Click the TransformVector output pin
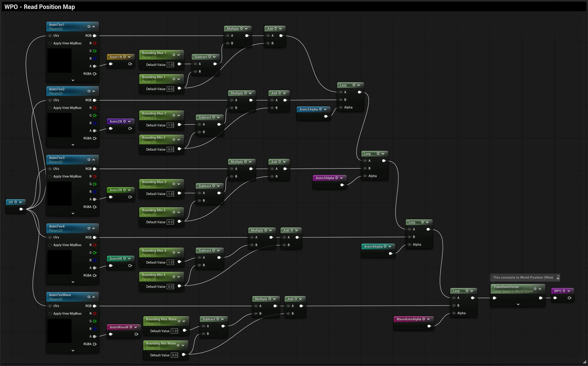 [540, 298]
